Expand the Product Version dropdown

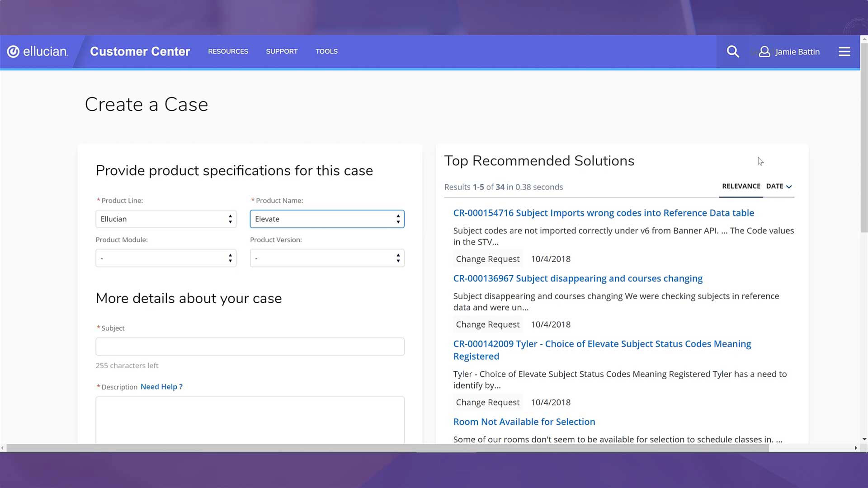[327, 258]
